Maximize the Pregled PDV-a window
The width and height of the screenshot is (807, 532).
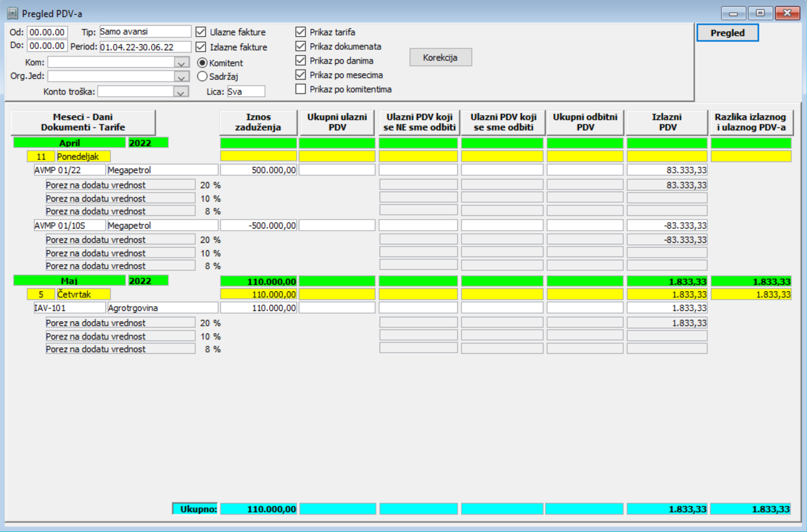tap(760, 14)
